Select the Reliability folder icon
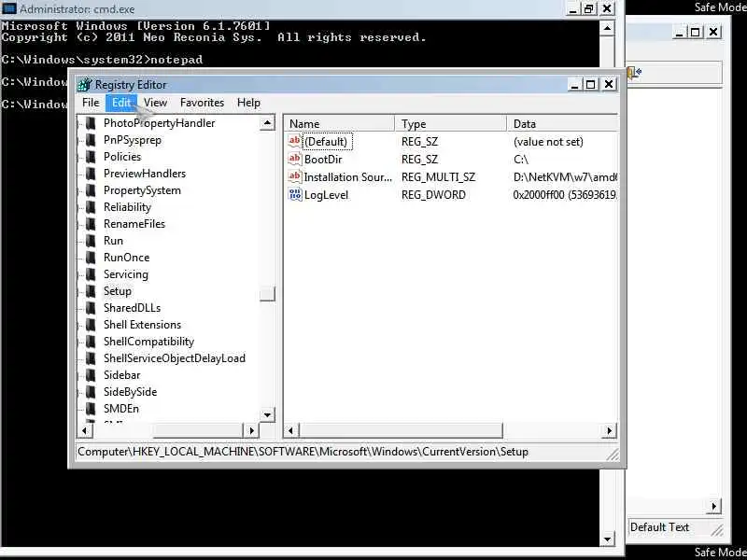 click(x=91, y=207)
